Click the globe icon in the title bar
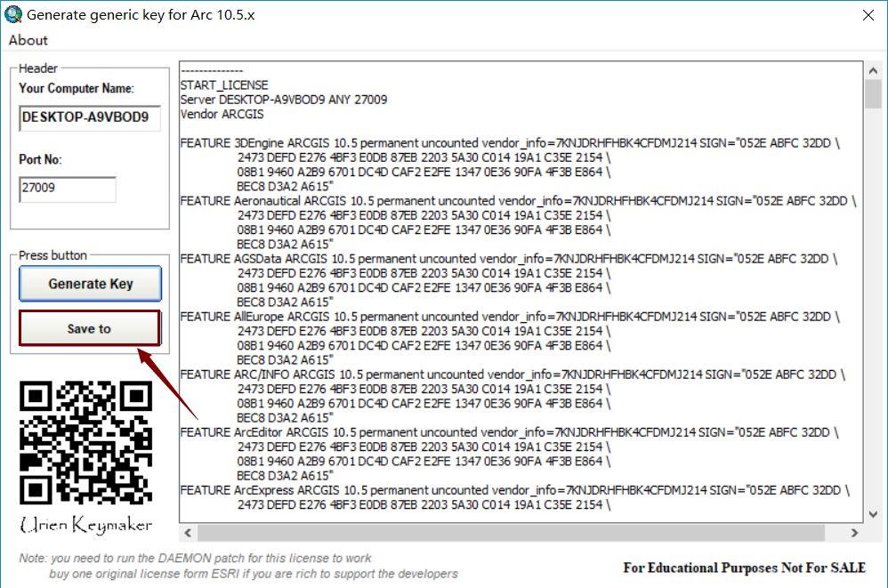 tap(14, 15)
